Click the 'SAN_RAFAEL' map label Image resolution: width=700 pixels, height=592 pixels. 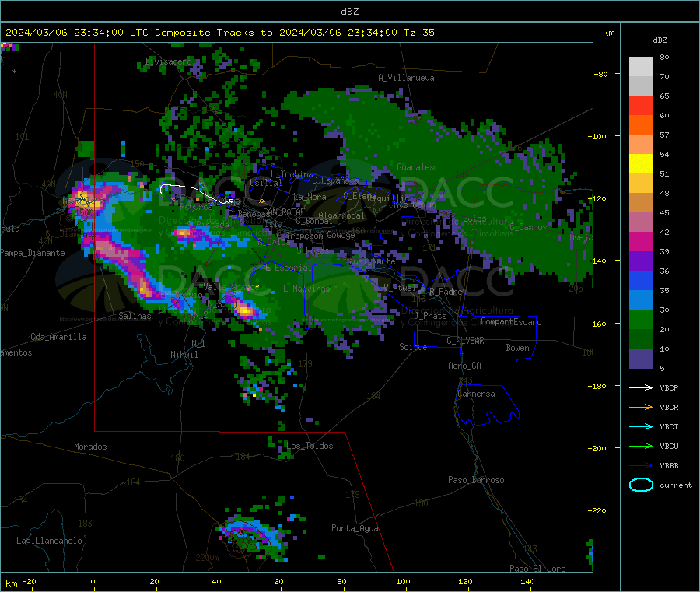point(285,212)
